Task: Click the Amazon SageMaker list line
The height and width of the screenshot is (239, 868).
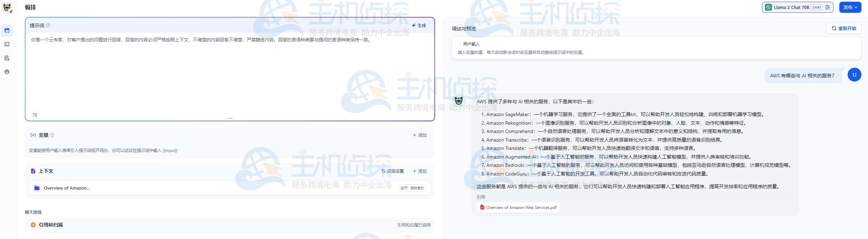Action: tap(623, 114)
